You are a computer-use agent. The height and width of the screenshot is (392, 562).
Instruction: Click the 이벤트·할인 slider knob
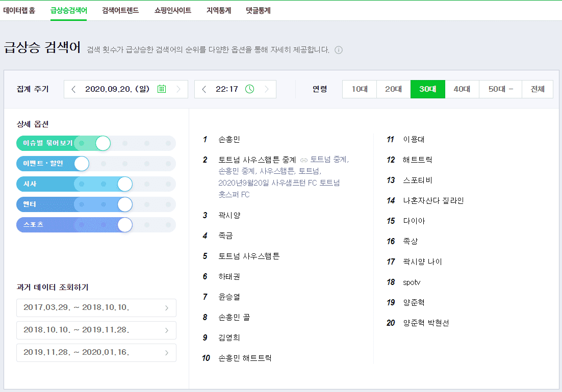82,164
